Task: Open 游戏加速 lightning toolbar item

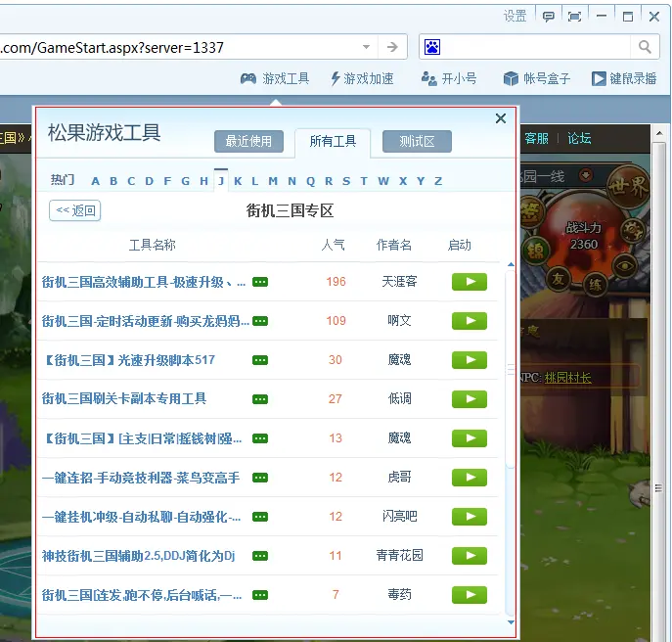Action: tap(362, 79)
